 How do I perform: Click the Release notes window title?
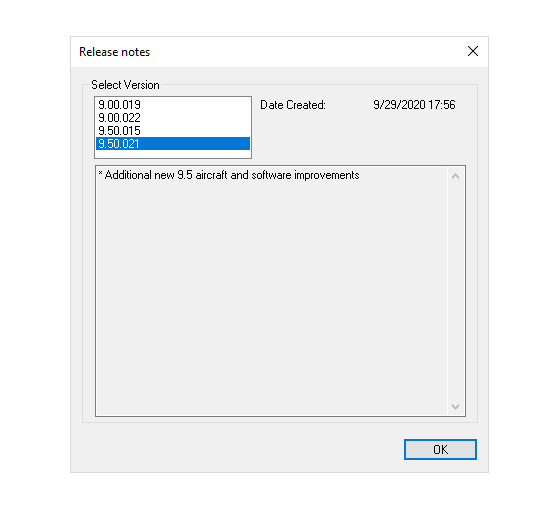114,52
